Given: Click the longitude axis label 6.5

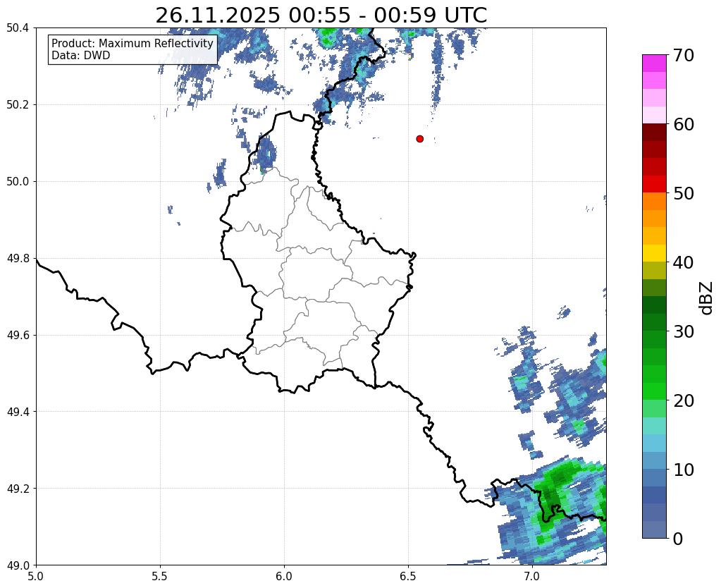Looking at the screenshot, I should coord(408,575).
